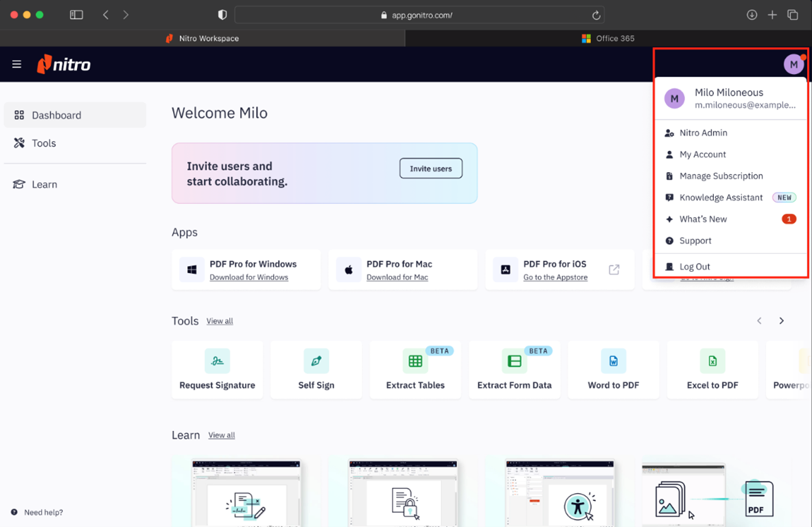Select the Excel to PDF converter
The height and width of the screenshot is (527, 812).
coord(712,370)
